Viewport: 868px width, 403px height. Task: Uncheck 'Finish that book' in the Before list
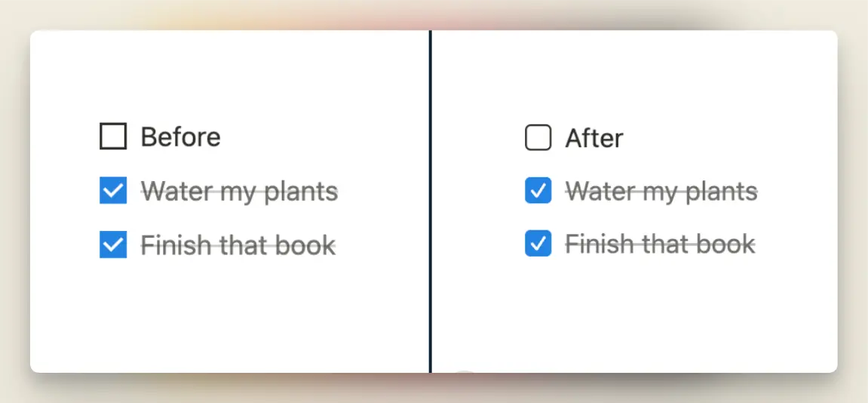tap(113, 245)
